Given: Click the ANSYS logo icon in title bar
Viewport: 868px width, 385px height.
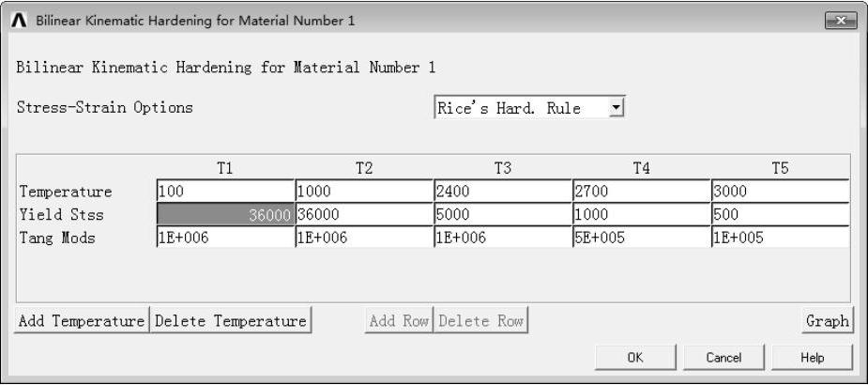Looking at the screenshot, I should click(19, 21).
